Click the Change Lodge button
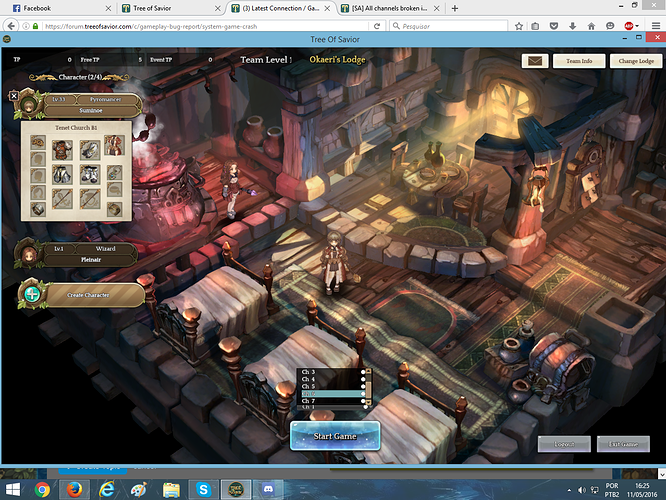Screen dimensions: 666x500 pyautogui.click(x=636, y=61)
